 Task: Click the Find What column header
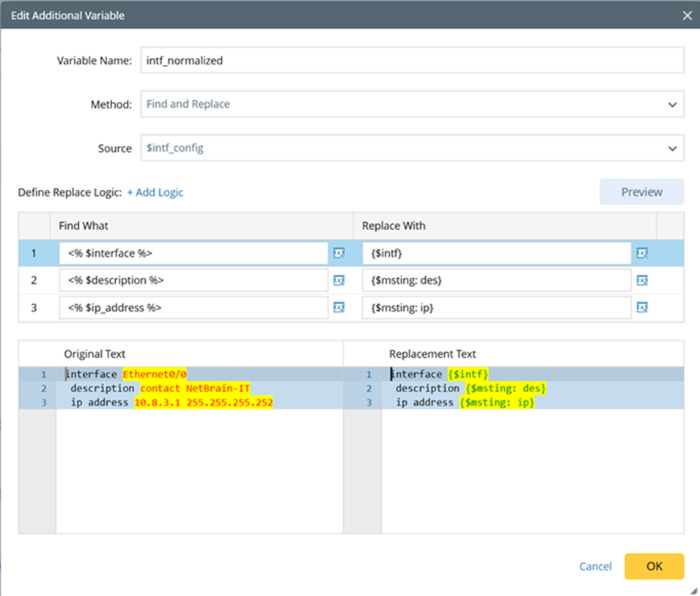click(84, 226)
